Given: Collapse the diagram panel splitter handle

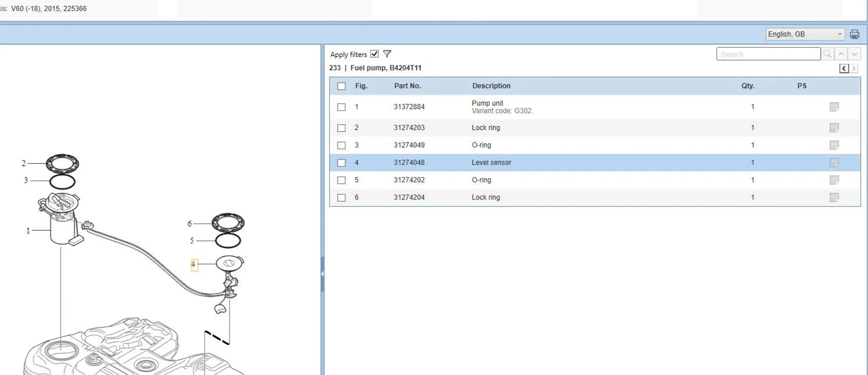Looking at the screenshot, I should pos(322,274).
